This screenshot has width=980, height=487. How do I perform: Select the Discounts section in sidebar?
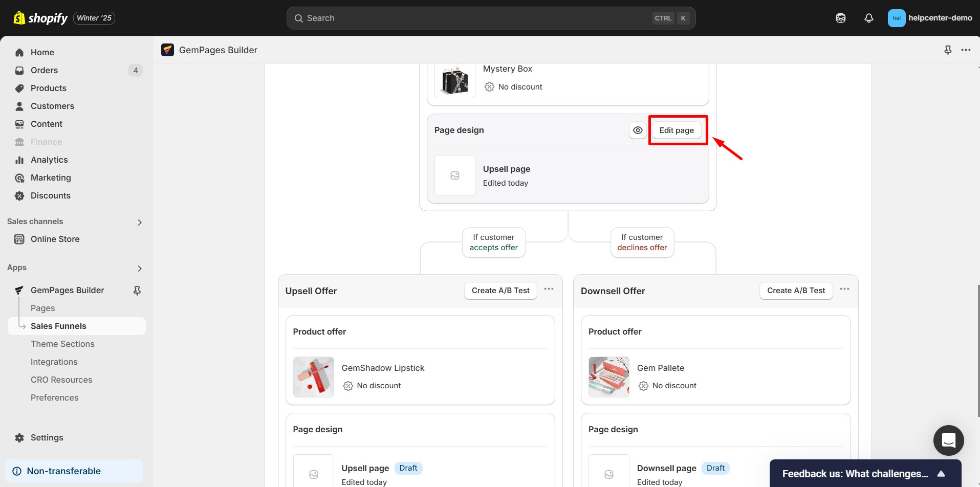click(x=50, y=195)
